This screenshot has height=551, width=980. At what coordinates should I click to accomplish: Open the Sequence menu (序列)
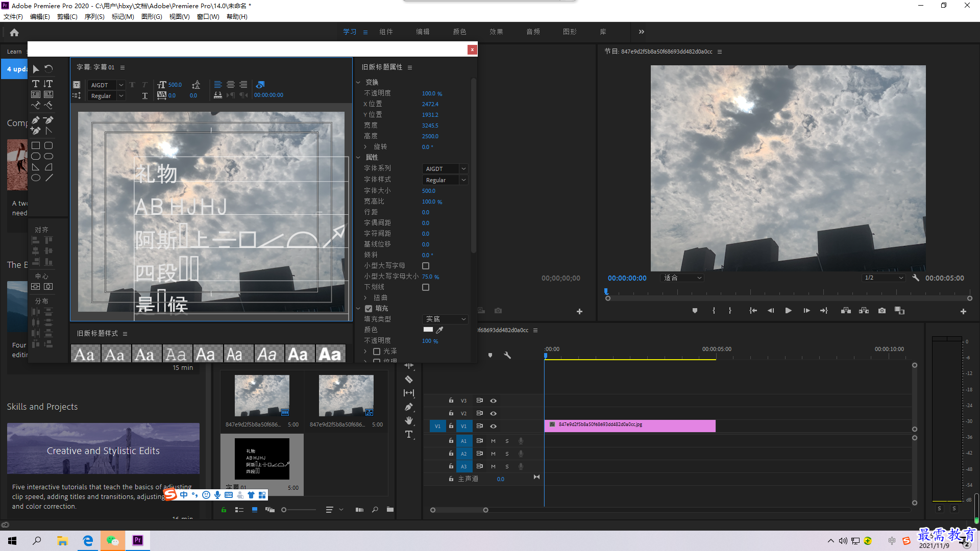click(x=94, y=17)
